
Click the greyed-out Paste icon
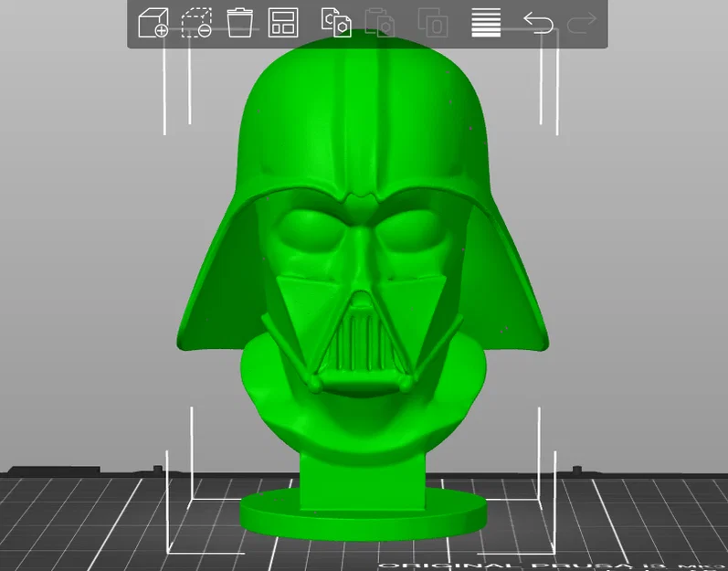380,22
